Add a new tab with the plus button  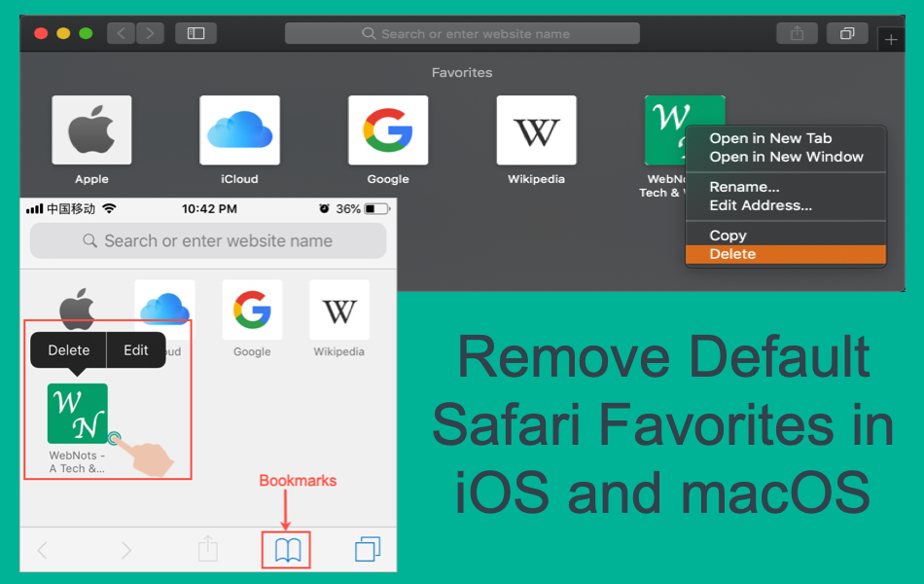pos(891,40)
